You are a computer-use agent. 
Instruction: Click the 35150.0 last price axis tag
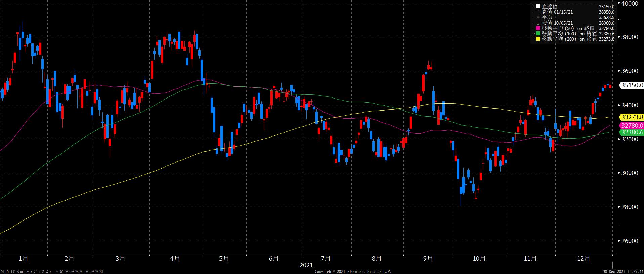pos(632,85)
